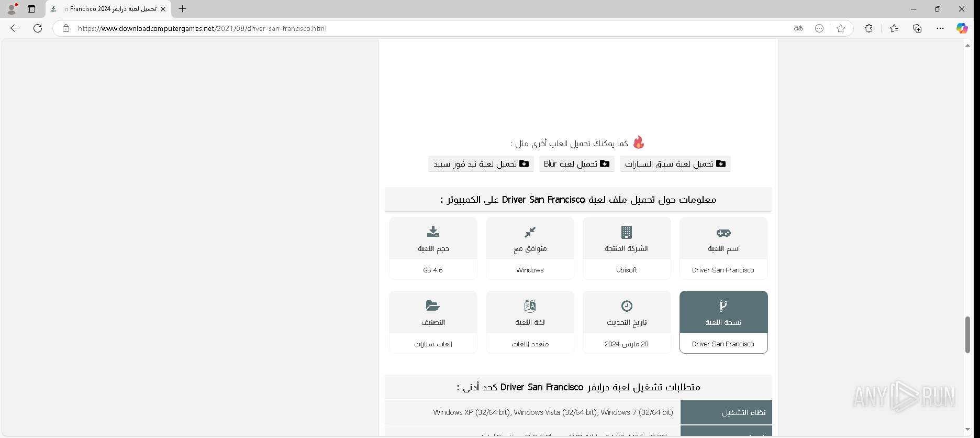Click the scrollbar down arrow
The height and width of the screenshot is (438, 980).
coord(967,430)
